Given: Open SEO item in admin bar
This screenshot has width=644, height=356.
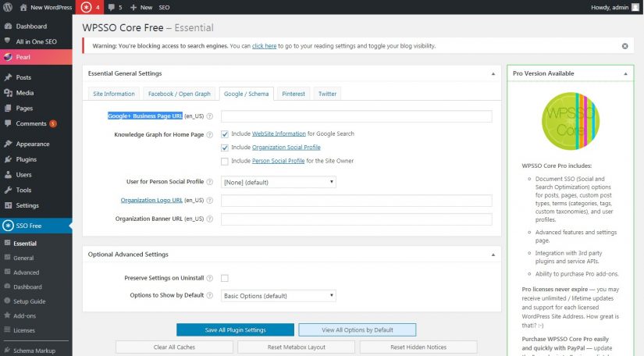Looking at the screenshot, I should 164,7.
